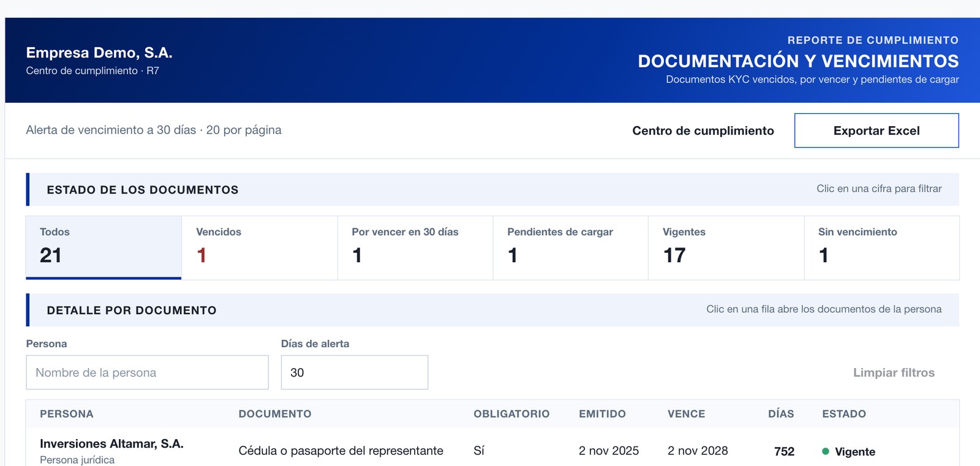Sort by the DOCUMENTO column header

(x=275, y=414)
